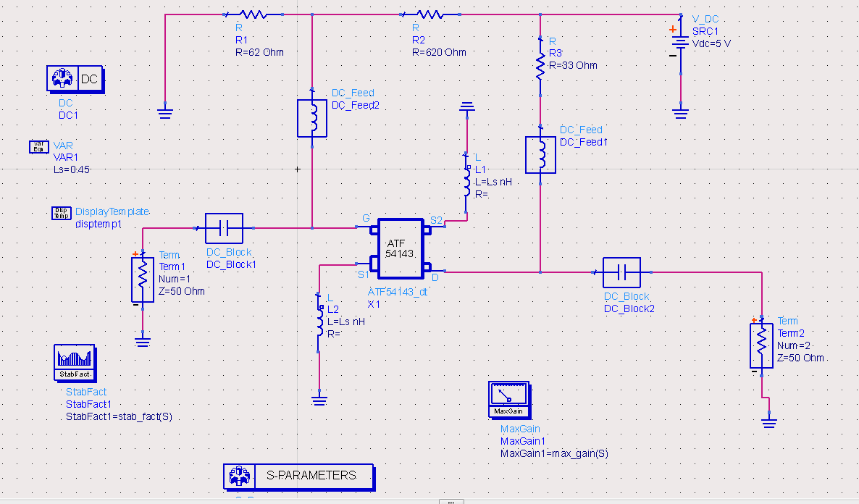Click Term1's Z=50 Ohm parameter
The image size is (859, 504).
pos(182,291)
